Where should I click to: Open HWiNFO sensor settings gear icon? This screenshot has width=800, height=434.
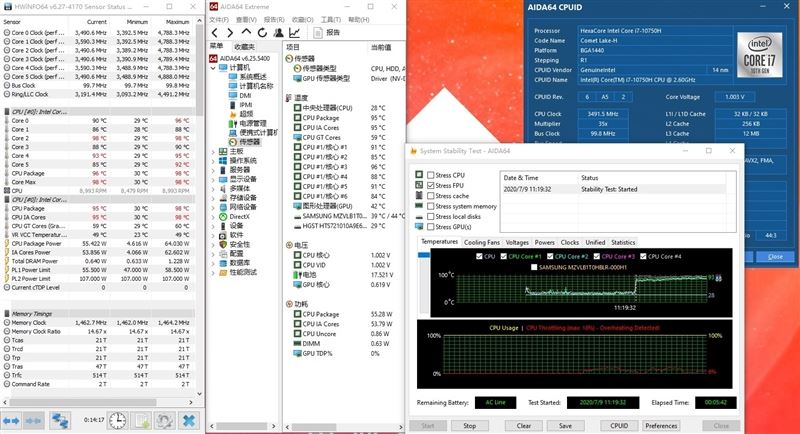click(x=165, y=421)
